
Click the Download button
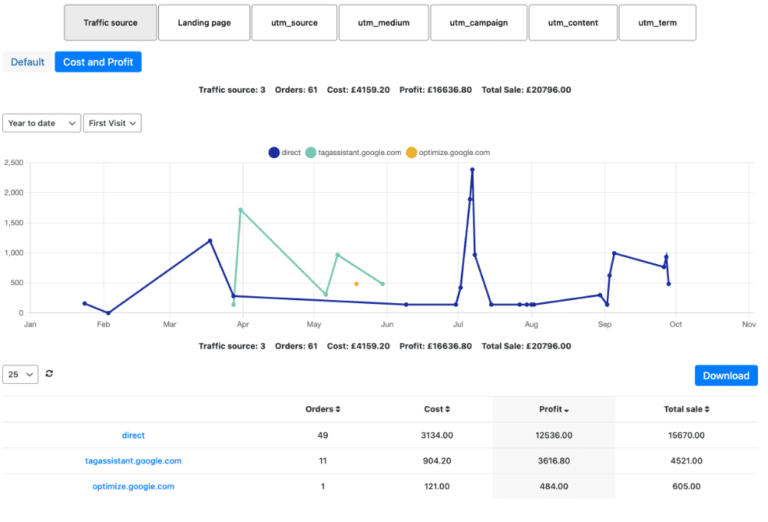pyautogui.click(x=726, y=376)
